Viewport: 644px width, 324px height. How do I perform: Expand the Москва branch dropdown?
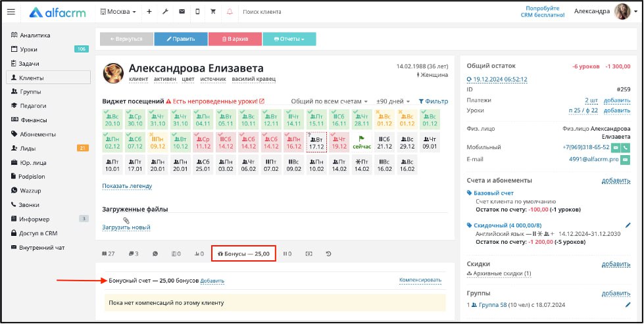[x=118, y=12]
